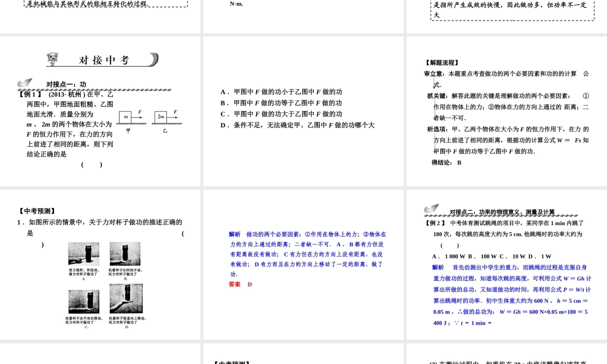Select the 对接中考 section heading
The height and width of the screenshot is (364, 607).
tap(104, 60)
